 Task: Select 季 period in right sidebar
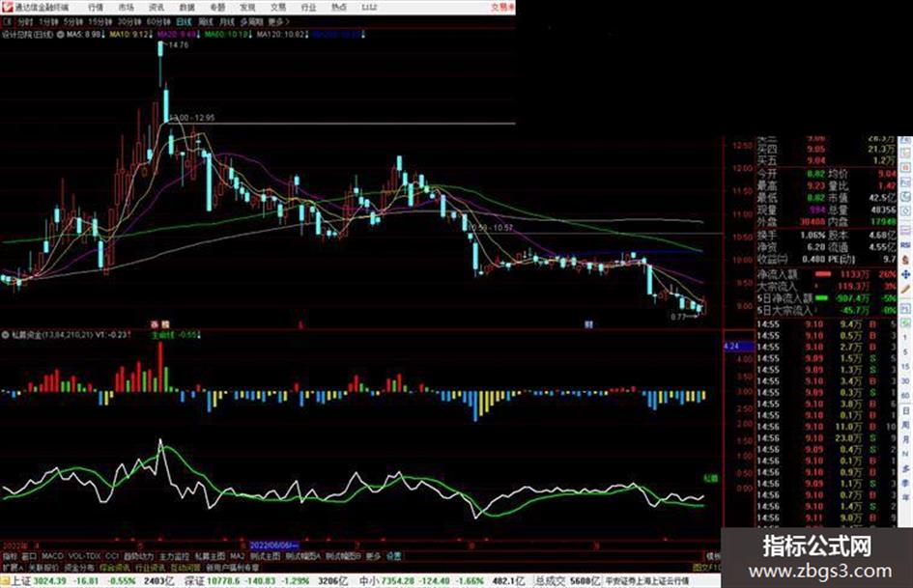pos(906,483)
